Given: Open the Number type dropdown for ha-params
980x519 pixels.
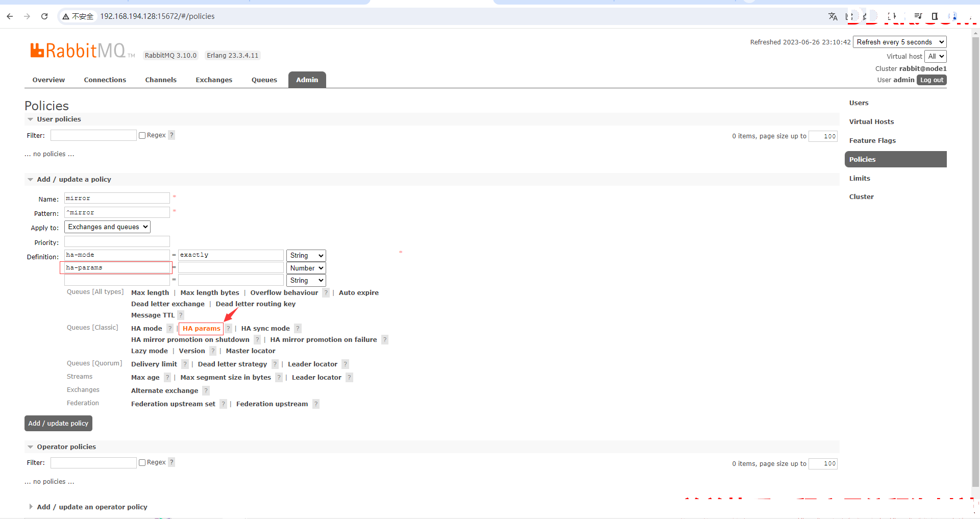Looking at the screenshot, I should point(306,268).
